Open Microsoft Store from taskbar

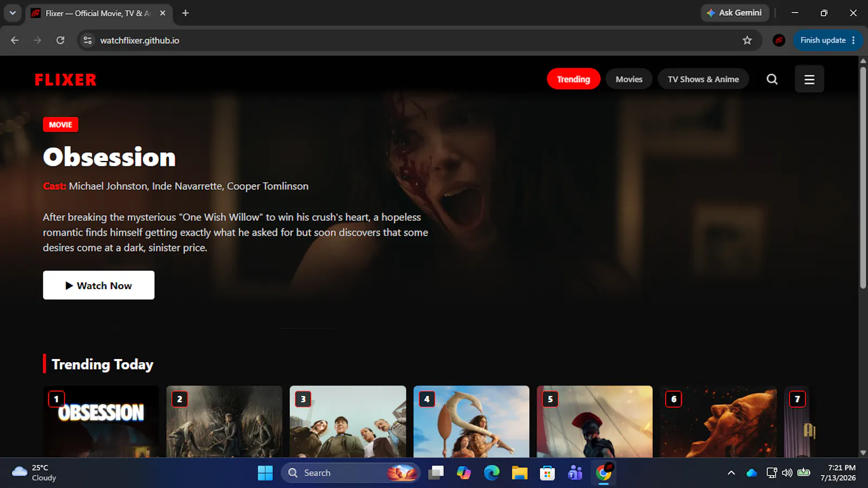coord(547,473)
